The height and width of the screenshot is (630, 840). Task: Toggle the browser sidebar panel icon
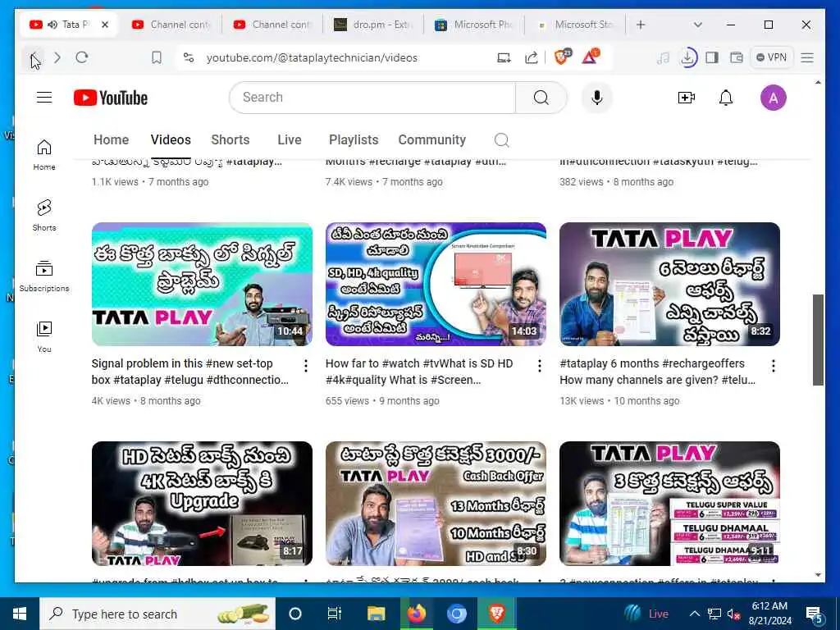tap(712, 57)
